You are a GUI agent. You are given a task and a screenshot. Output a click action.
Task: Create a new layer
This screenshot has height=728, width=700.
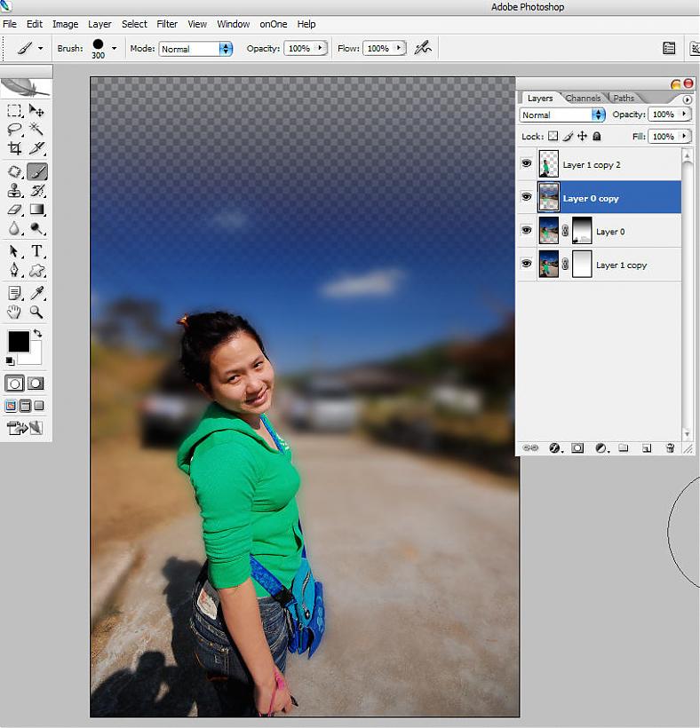point(647,448)
